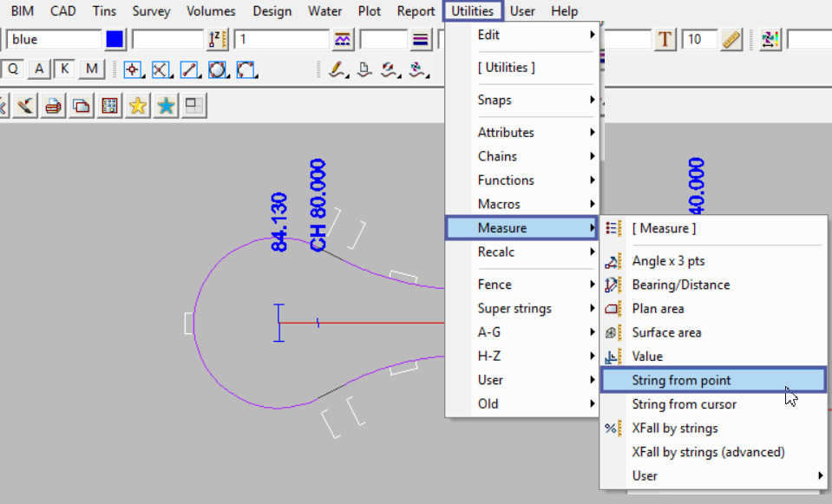Select 'Bearing/Distance' measure option

coord(680,285)
